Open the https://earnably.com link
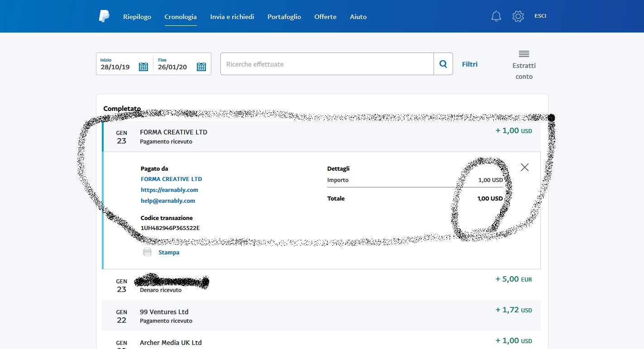 (169, 190)
